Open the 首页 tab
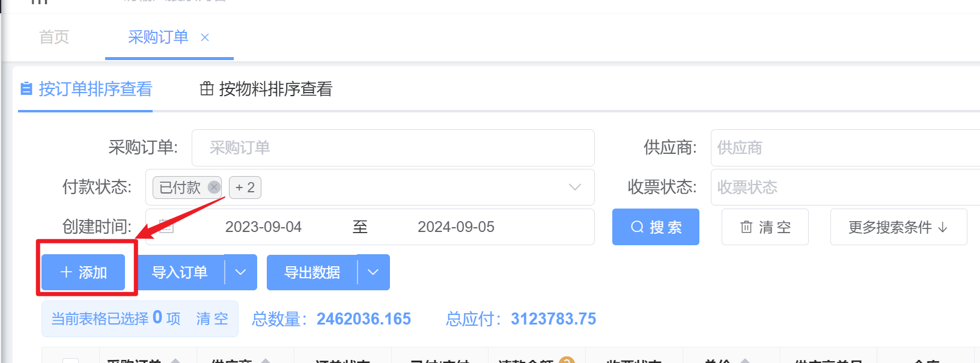 tap(54, 37)
